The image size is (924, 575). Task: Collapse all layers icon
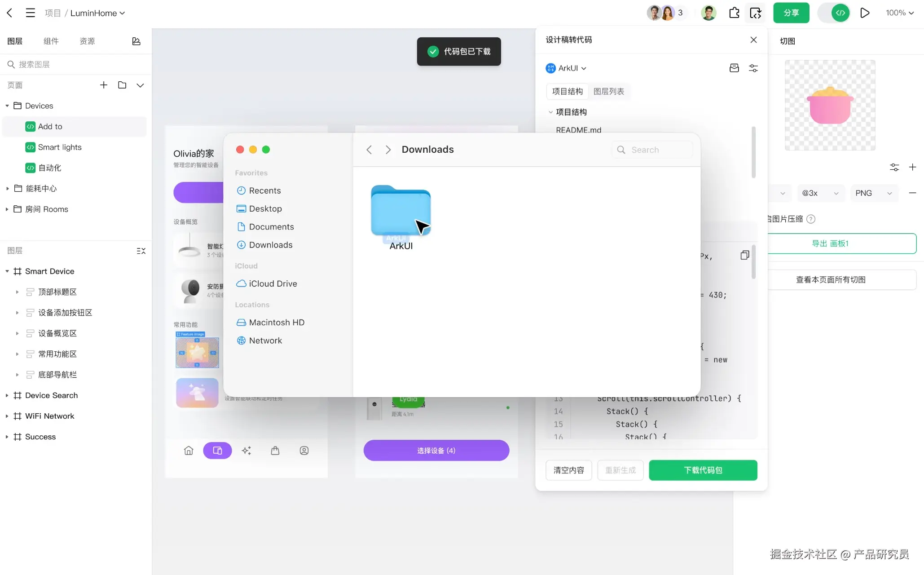click(141, 251)
